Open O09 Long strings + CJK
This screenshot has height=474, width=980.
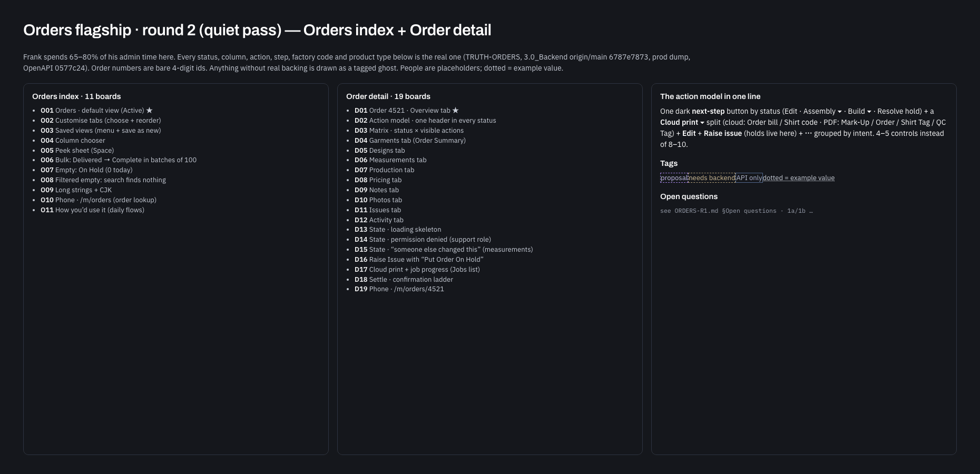tap(76, 190)
